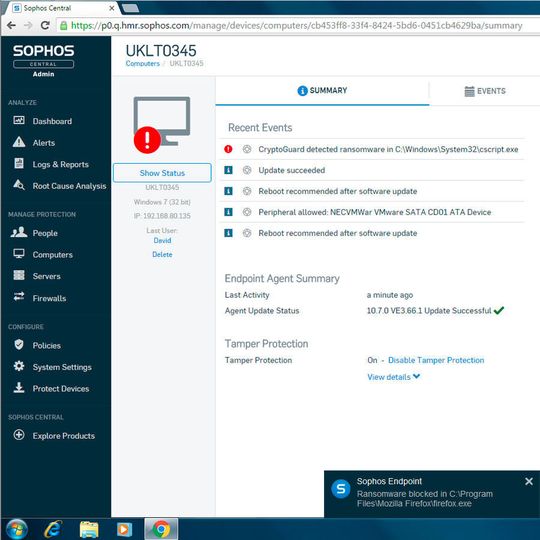Viewport: 540px width, 540px height.
Task: Open last user David link
Action: (162, 240)
